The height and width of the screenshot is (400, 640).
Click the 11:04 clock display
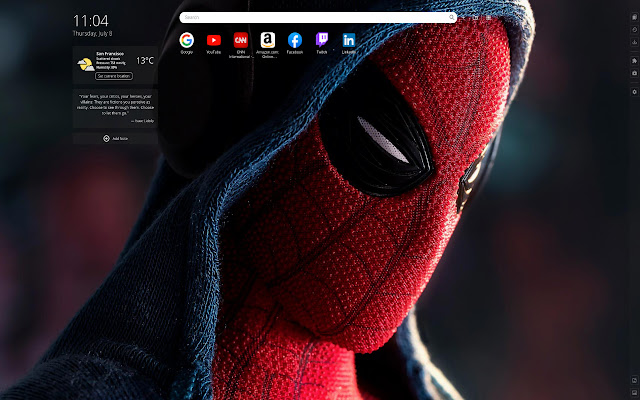coord(91,21)
